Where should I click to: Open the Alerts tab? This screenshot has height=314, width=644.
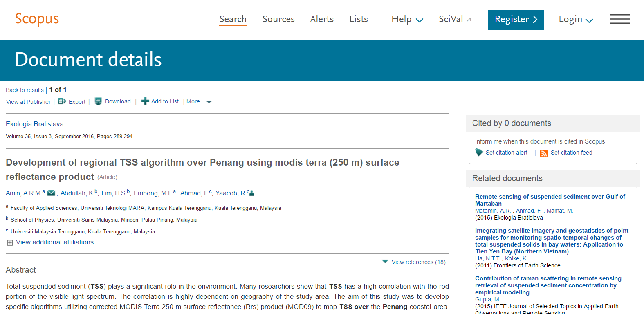pyautogui.click(x=322, y=19)
